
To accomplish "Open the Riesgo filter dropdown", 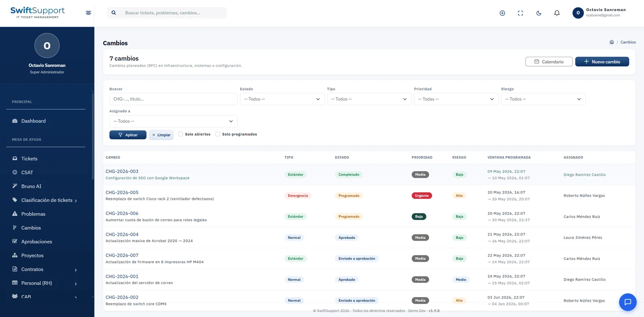I will 543,99.
